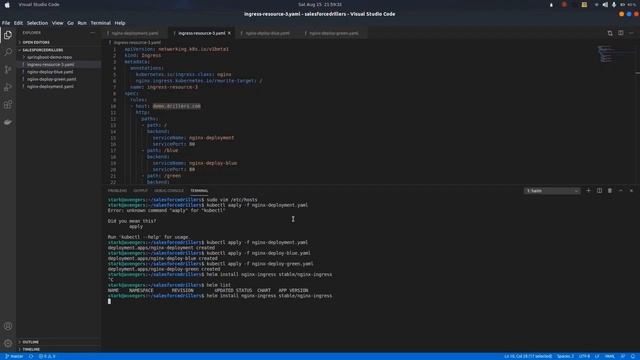
Task: Click the line and column indicator in status bar
Action: (528, 356)
